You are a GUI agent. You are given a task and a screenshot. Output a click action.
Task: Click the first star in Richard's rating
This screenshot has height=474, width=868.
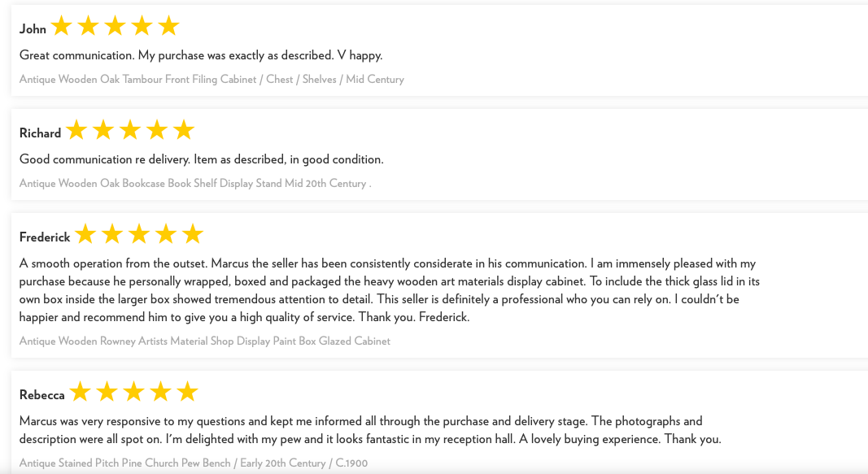[76, 130]
